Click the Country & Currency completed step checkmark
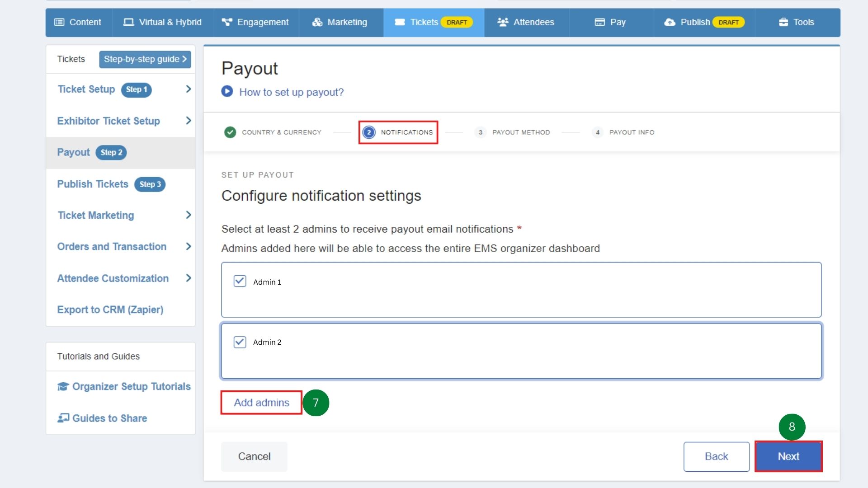 [230, 132]
